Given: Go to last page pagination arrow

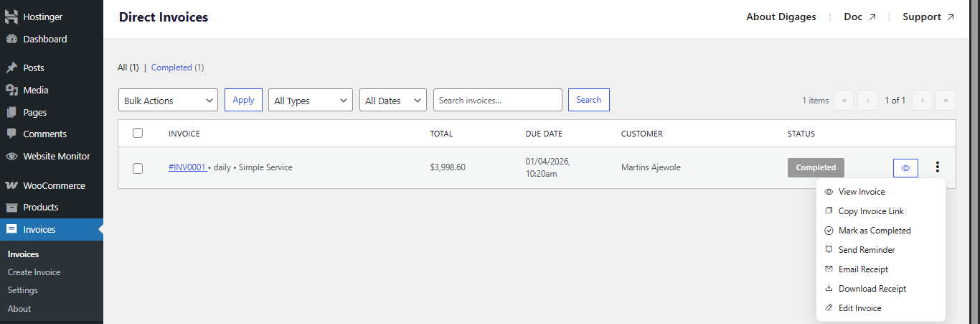Looking at the screenshot, I should pos(946,101).
